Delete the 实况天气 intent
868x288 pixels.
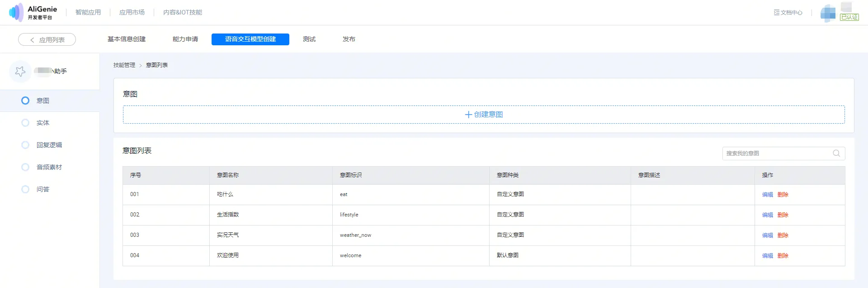point(783,235)
